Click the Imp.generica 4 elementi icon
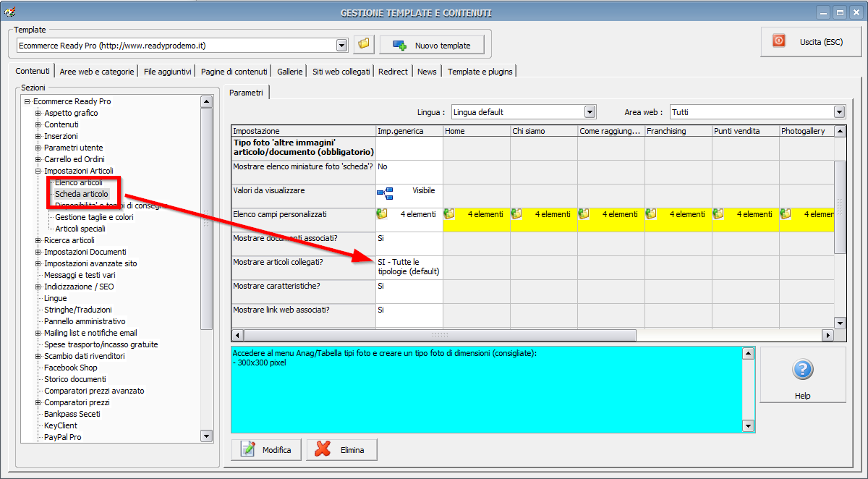 pyautogui.click(x=382, y=214)
